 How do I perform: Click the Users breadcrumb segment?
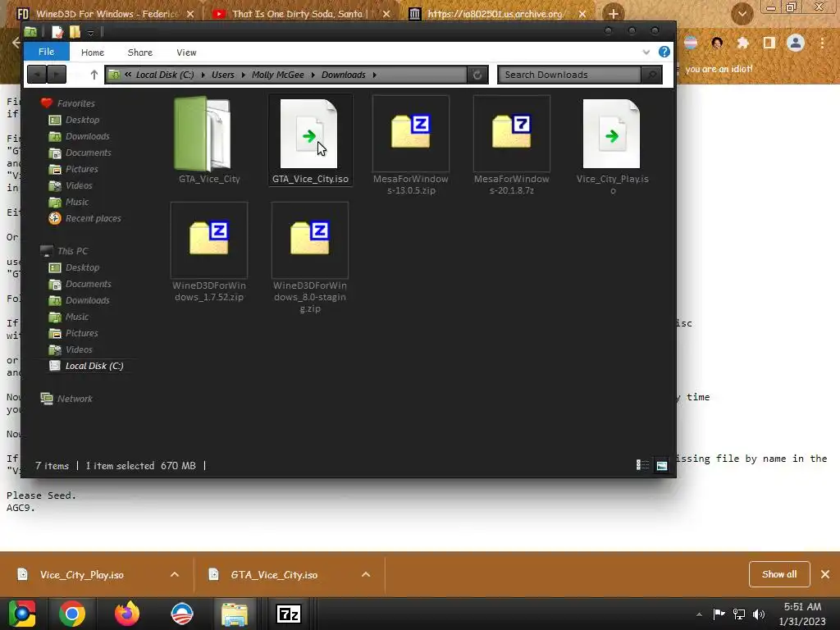tap(223, 75)
